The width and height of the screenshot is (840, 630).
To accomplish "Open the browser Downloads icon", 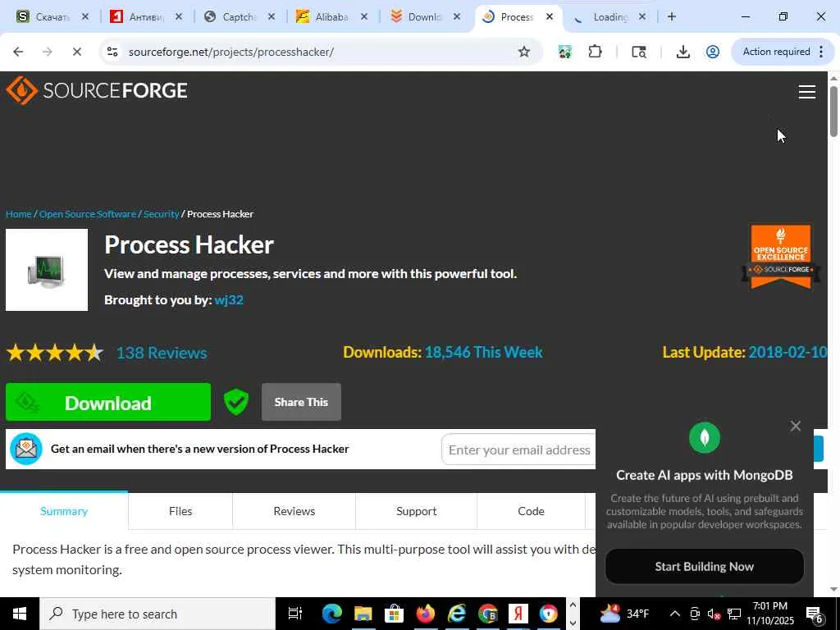I will point(682,52).
